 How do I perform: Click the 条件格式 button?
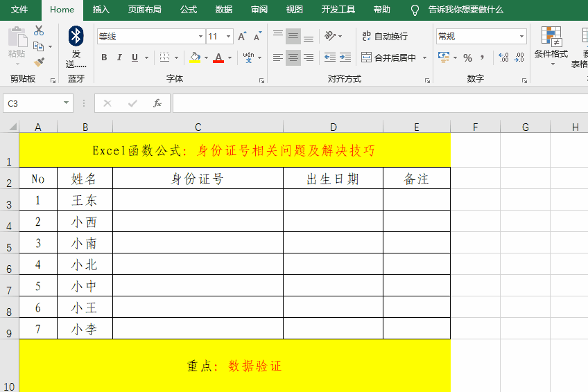551,45
